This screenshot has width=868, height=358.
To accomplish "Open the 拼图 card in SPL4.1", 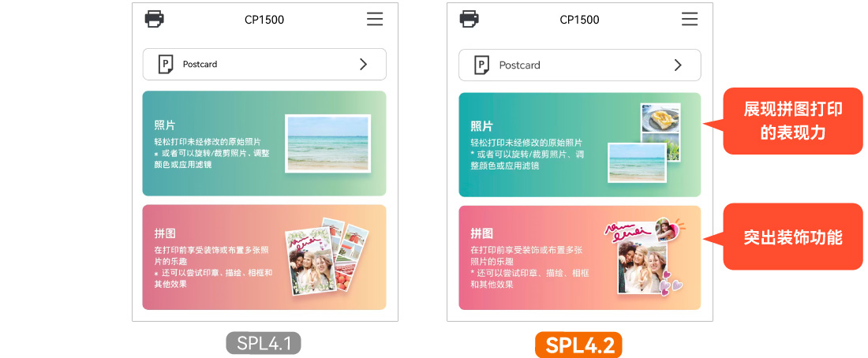I will 264,257.
